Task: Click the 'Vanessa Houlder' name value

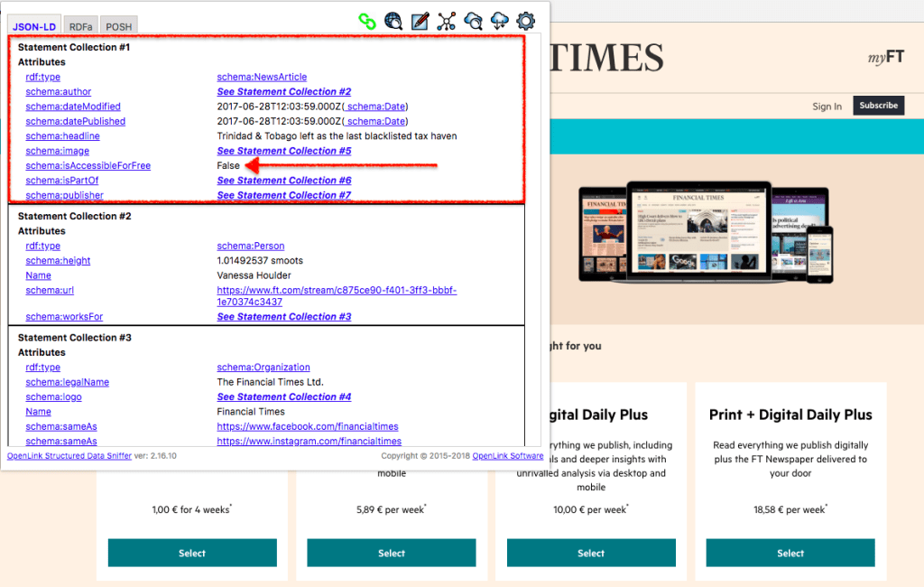Action: [254, 275]
